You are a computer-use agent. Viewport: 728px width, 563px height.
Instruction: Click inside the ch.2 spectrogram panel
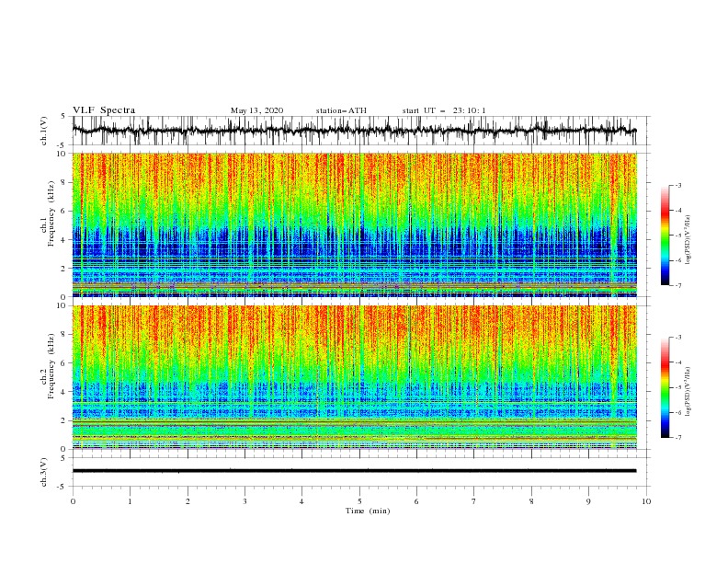[354, 377]
